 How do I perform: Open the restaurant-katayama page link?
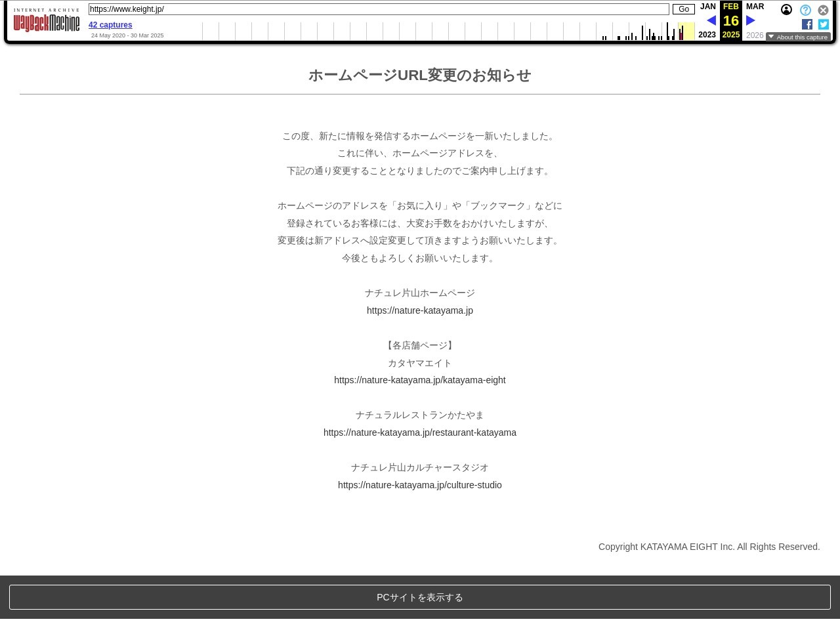(420, 432)
